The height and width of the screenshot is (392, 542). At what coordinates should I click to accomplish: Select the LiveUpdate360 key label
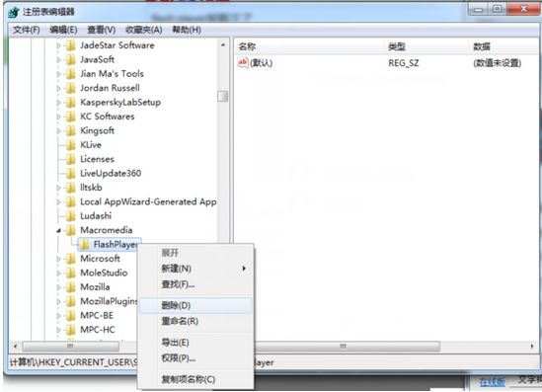[x=111, y=173]
